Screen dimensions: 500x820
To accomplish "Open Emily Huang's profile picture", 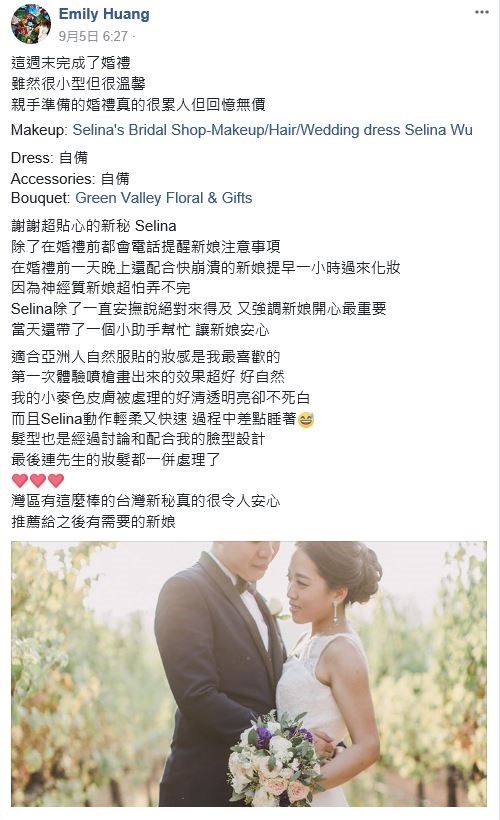I will tap(31, 24).
